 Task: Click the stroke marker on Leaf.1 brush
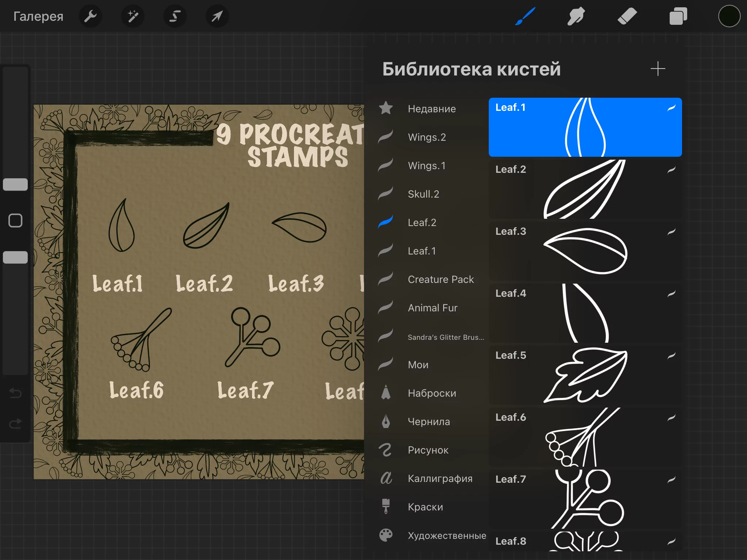click(x=671, y=108)
